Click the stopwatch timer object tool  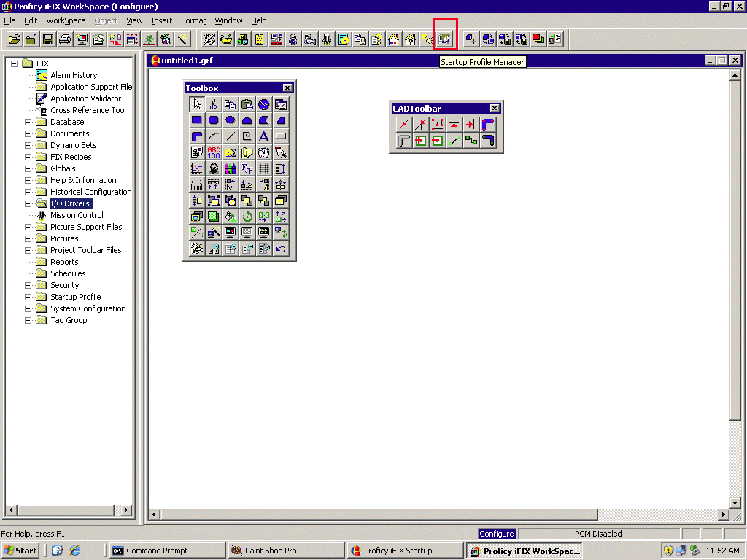tap(263, 152)
